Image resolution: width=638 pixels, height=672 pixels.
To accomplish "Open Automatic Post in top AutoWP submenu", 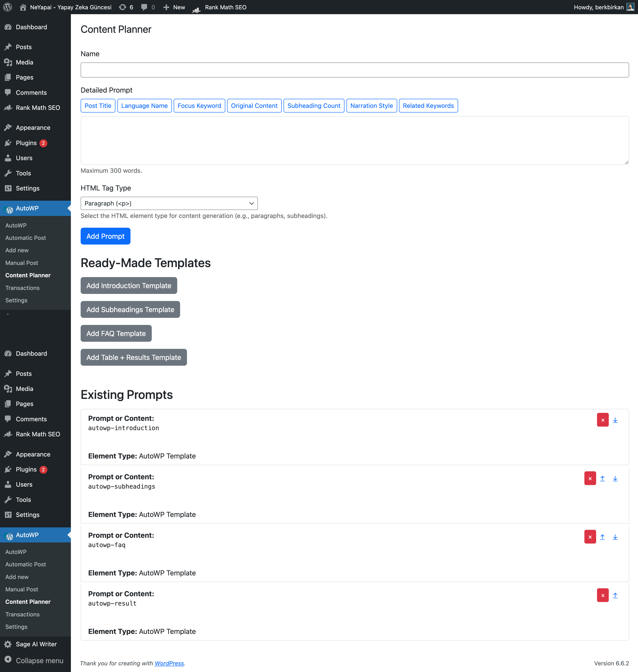I will click(25, 238).
